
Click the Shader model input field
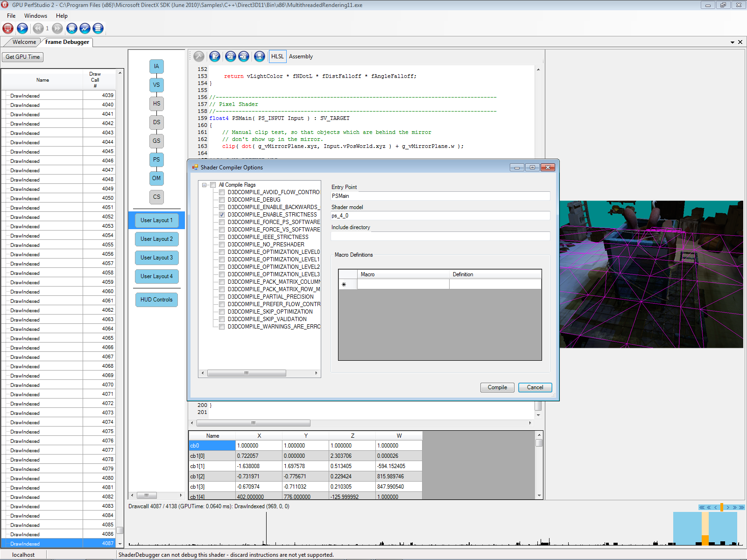point(440,216)
